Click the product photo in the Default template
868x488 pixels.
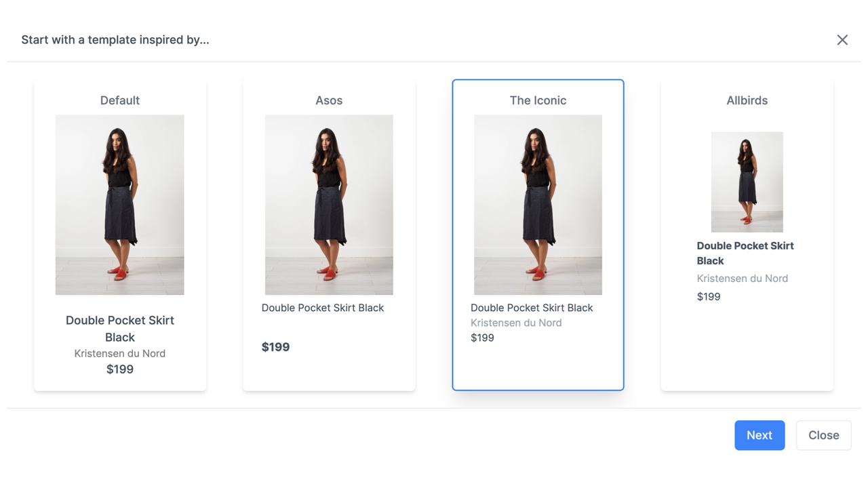119,205
